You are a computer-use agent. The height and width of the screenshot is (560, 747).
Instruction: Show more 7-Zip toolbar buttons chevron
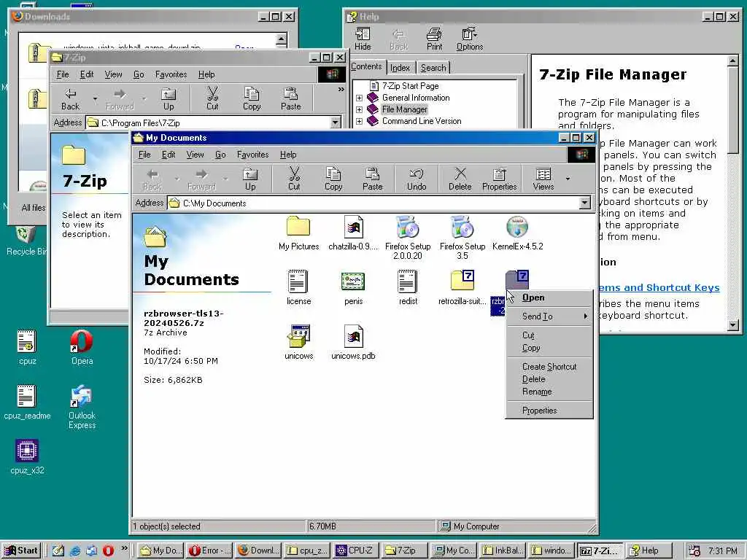(x=341, y=89)
